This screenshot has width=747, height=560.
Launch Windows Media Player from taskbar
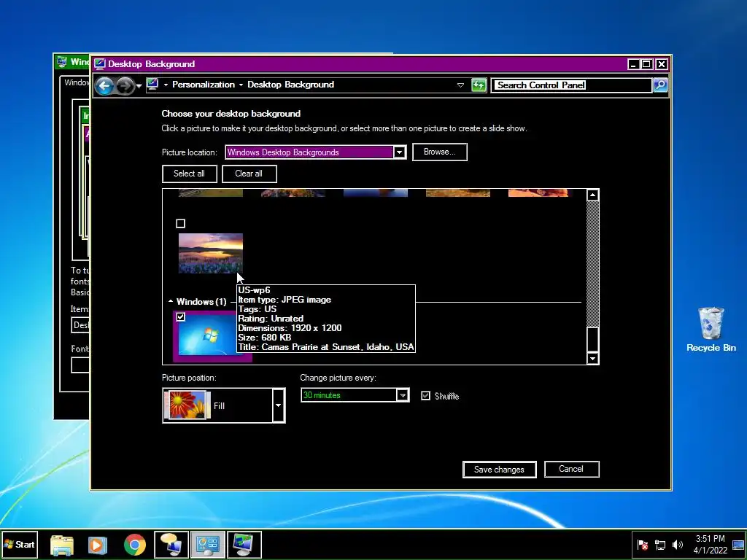pos(98,545)
